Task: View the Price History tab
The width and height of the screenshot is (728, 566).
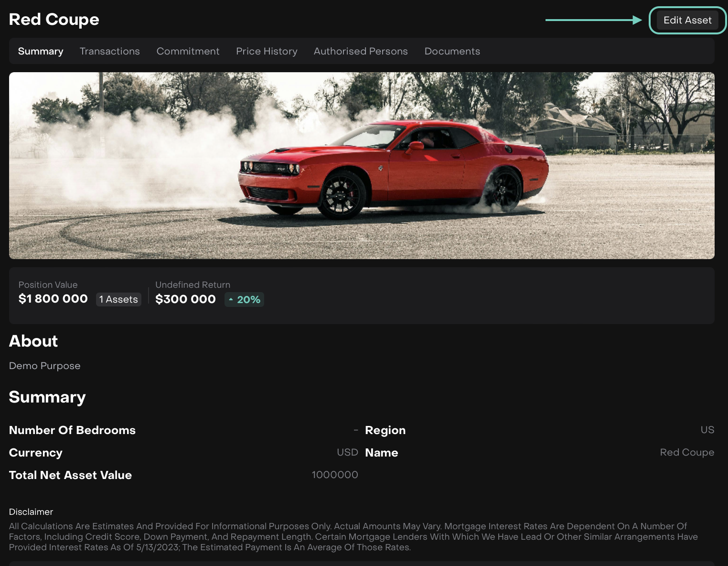Action: click(x=267, y=51)
